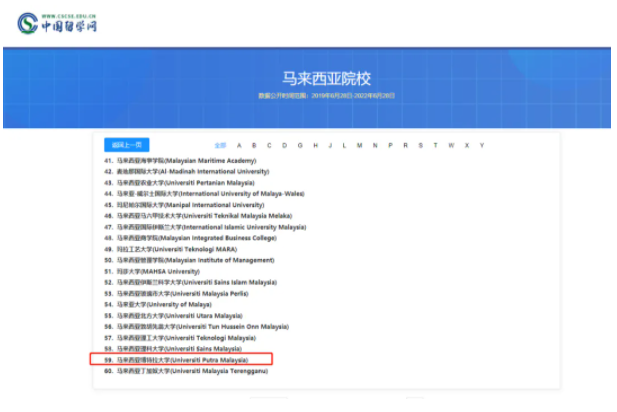Filter the list by letter T
This screenshot has height=412, width=617.
[436, 145]
